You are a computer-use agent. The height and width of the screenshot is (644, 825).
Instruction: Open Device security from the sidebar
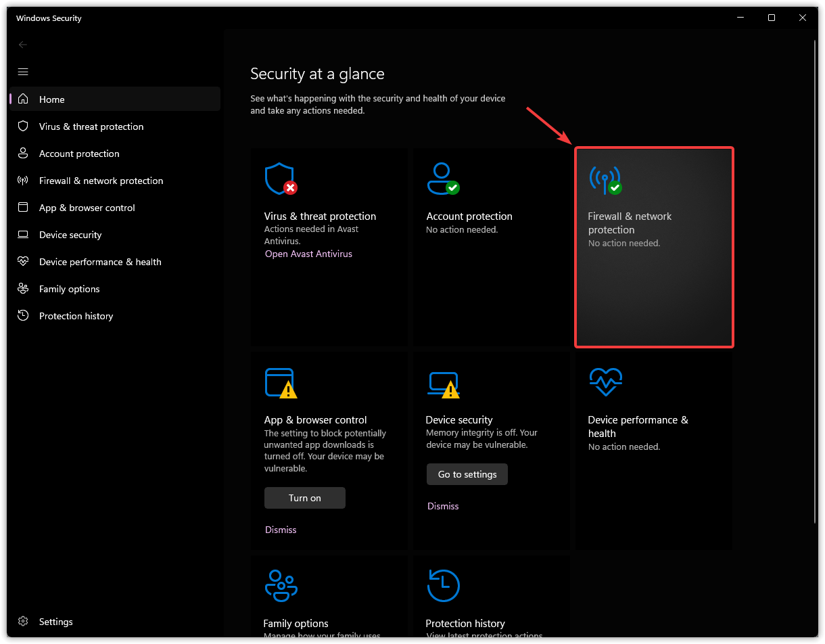coord(70,235)
